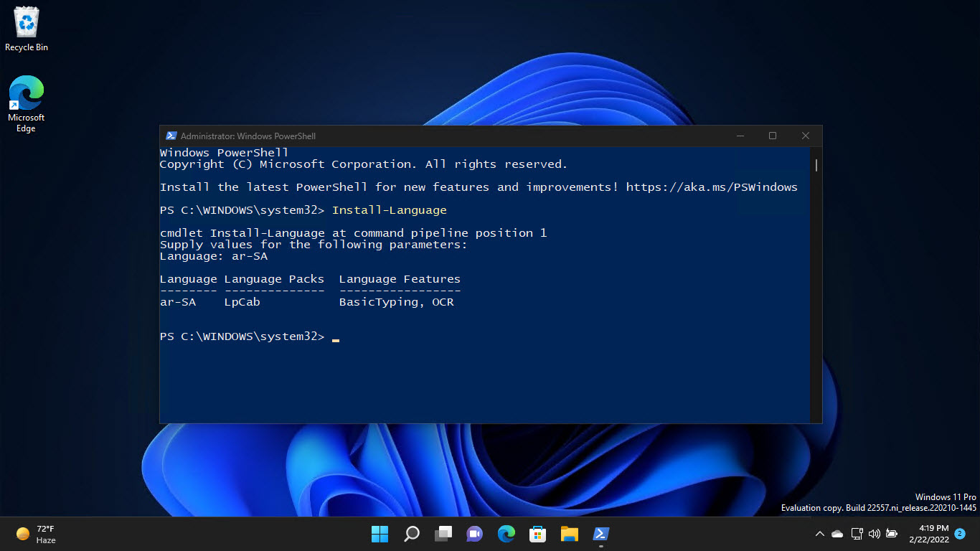Check battery status in the system tray
The image size is (980, 551).
point(892,534)
